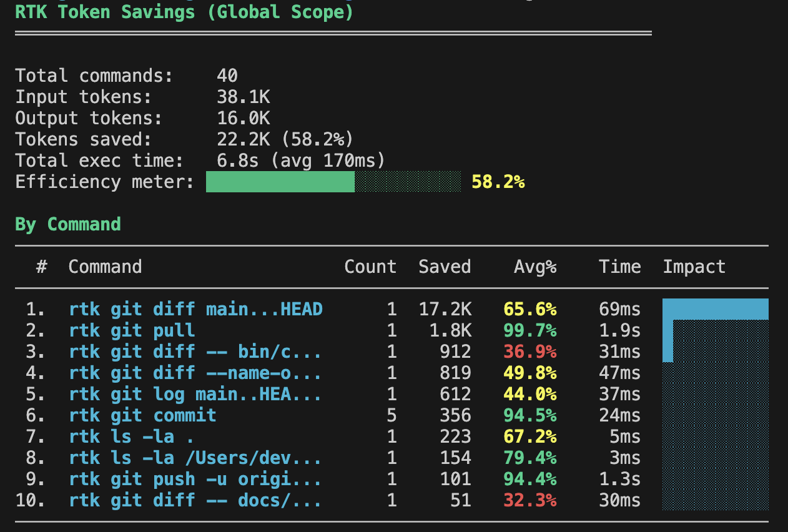Screen dimensions: 788x532
Task: Select the value '22.2K (58.2%)'
Action: click(x=285, y=139)
